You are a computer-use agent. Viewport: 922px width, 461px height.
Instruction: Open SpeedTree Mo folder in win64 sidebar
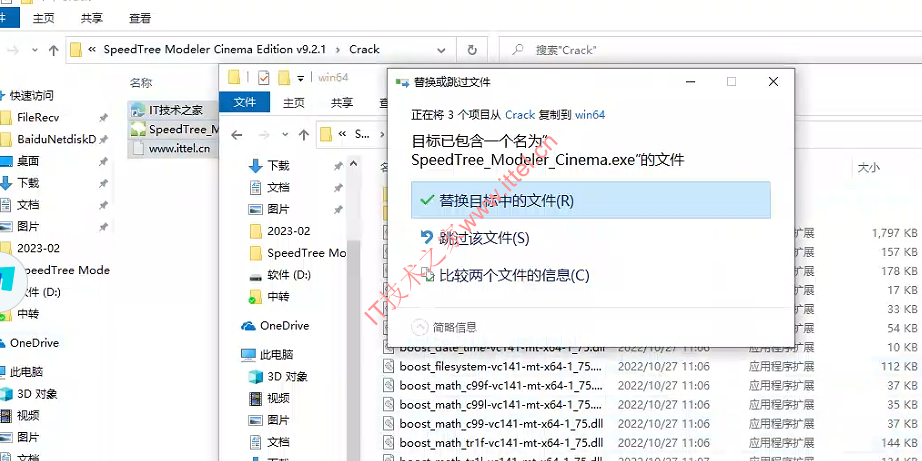tap(306, 253)
